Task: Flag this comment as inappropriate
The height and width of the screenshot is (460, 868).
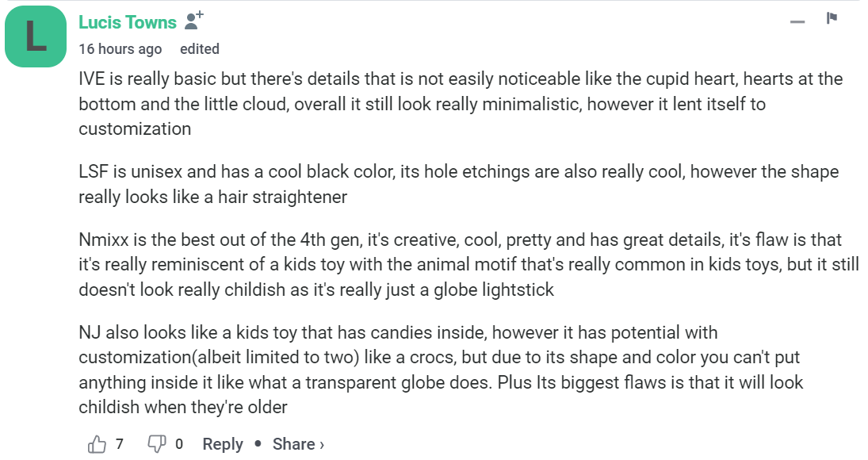Action: coord(832,18)
